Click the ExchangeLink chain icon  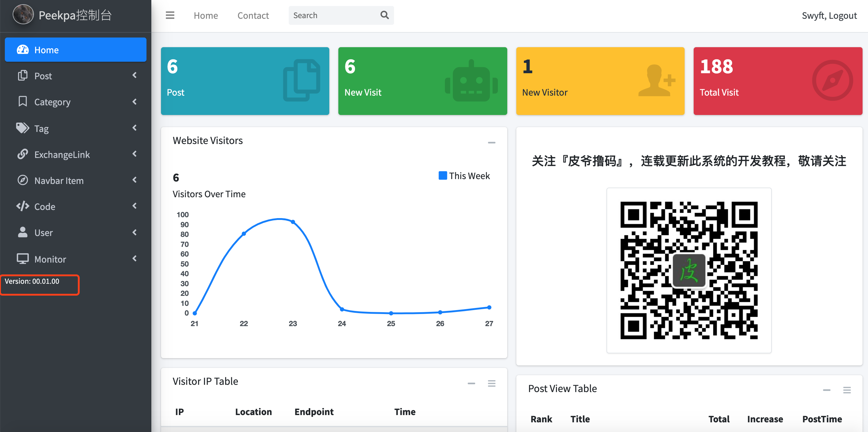23,154
